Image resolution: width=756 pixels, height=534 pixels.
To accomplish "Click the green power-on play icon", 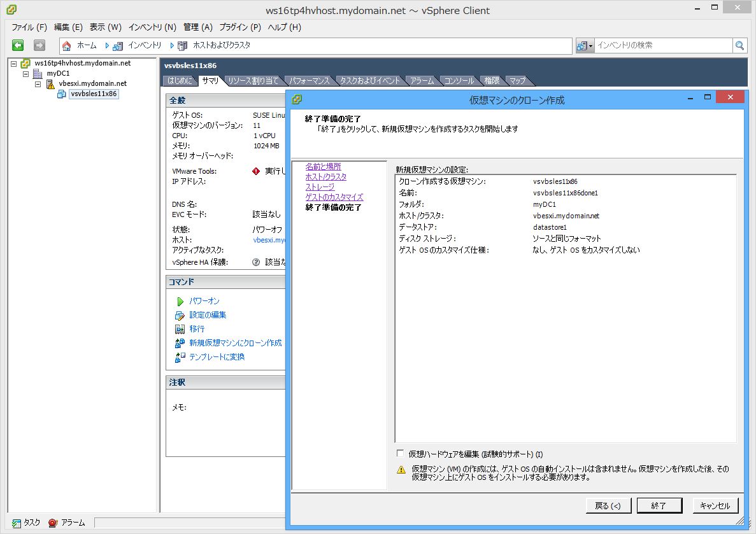I will pos(180,301).
